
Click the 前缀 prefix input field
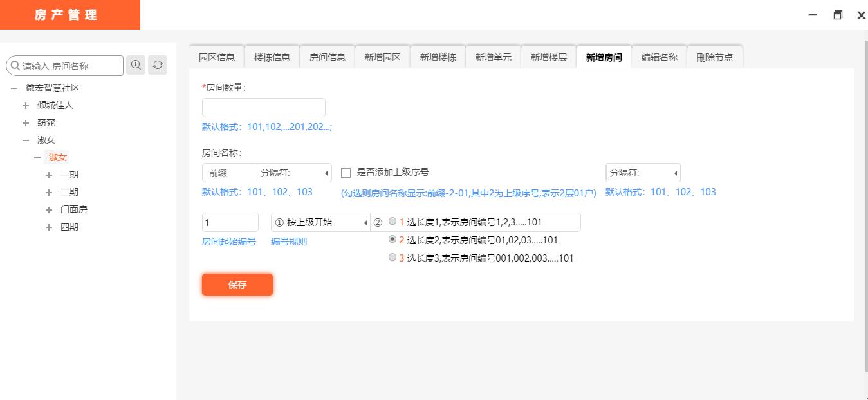(x=229, y=173)
